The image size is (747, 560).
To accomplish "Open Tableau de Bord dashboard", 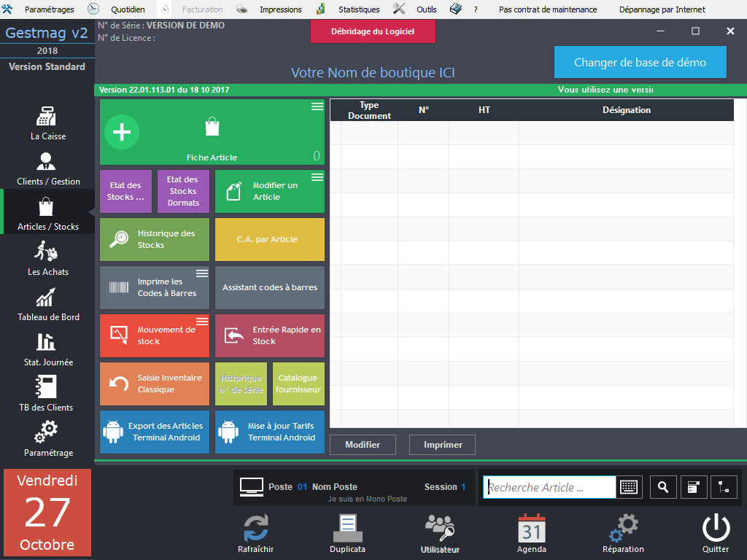I will [x=47, y=304].
